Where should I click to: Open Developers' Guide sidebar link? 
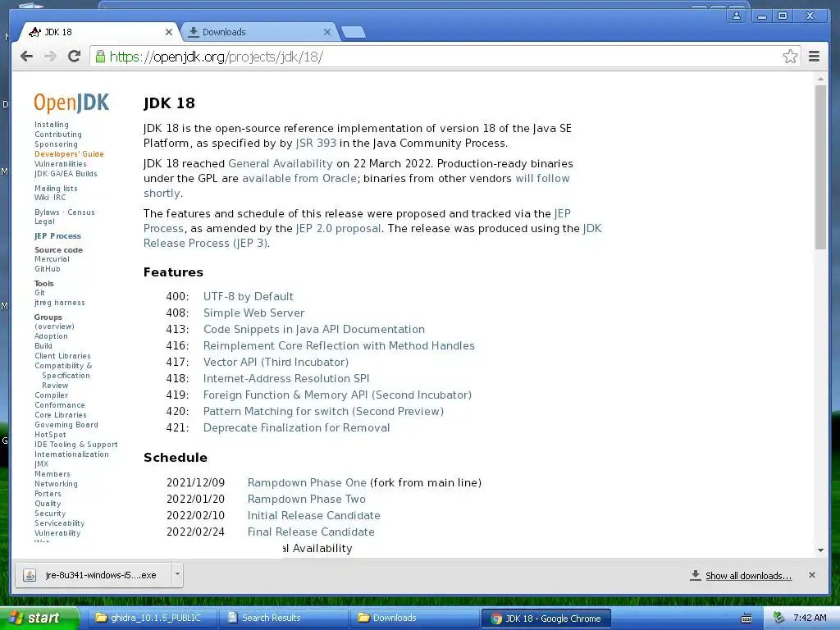(69, 153)
